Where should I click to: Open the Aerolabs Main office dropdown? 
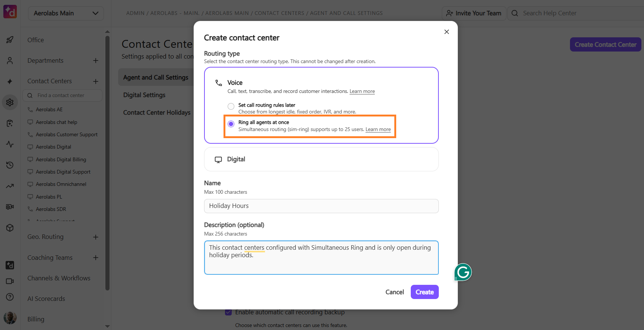(66, 13)
